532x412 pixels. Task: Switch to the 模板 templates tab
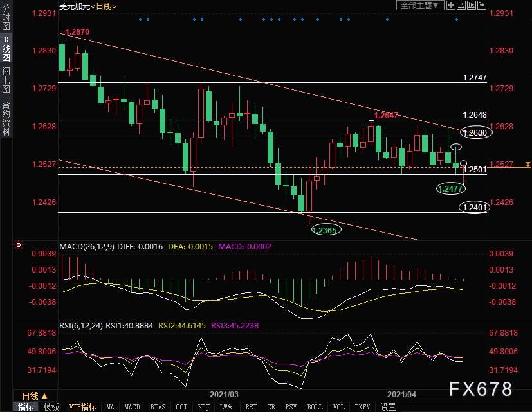coord(51,407)
